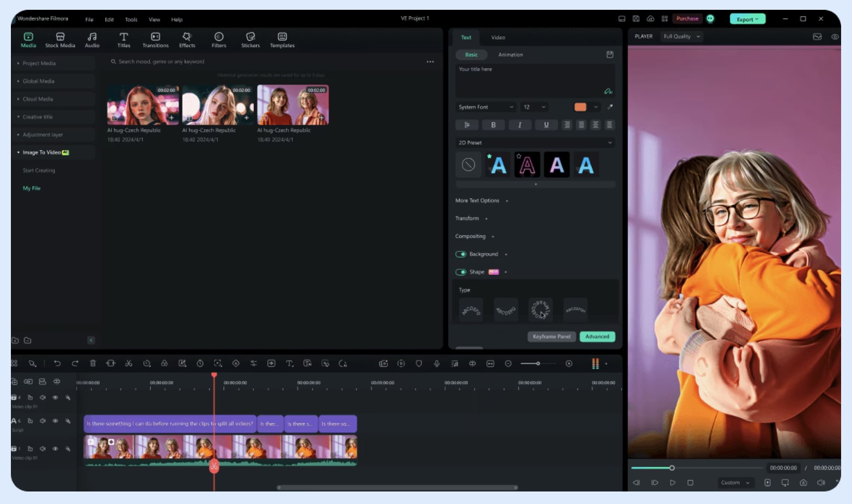Click the player progress slider
This screenshot has height=504, width=852.
coord(697,468)
